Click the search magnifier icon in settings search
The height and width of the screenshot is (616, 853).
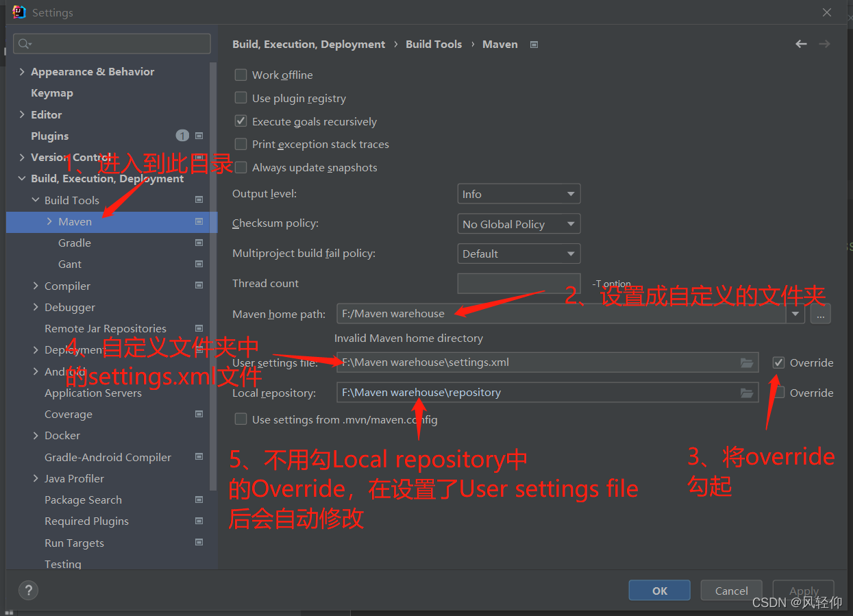coord(25,44)
